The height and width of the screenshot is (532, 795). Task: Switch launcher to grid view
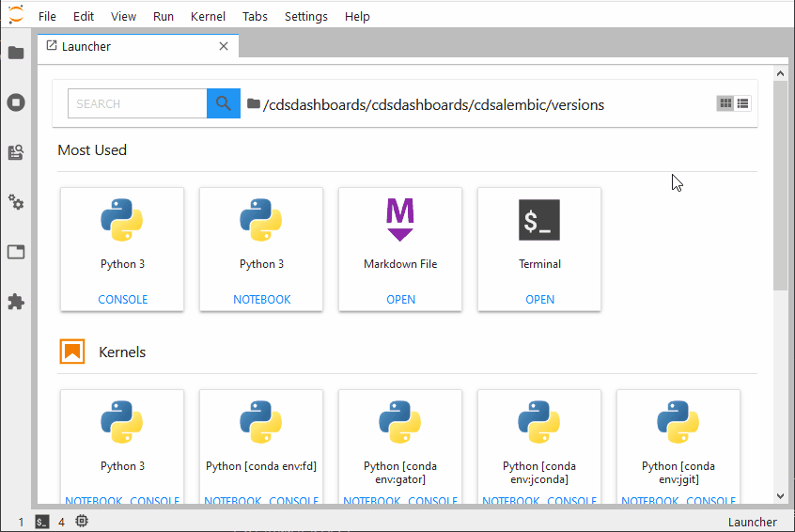point(725,103)
